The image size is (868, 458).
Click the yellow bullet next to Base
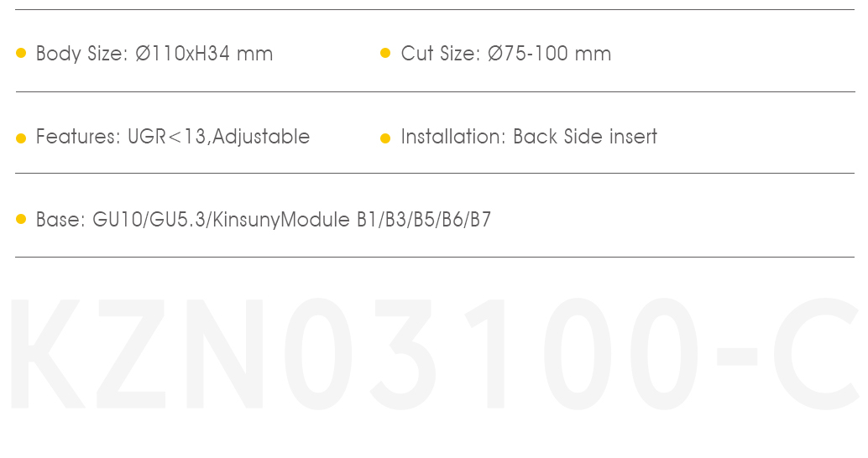point(21,219)
